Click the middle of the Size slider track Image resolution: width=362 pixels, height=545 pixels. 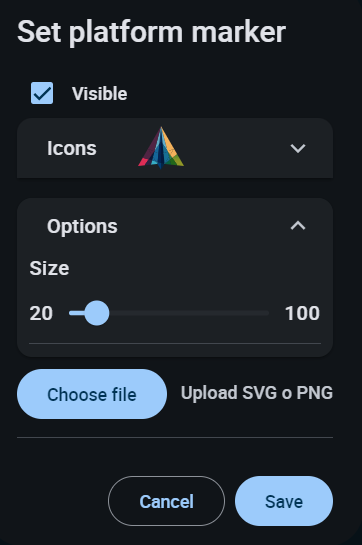pos(169,313)
